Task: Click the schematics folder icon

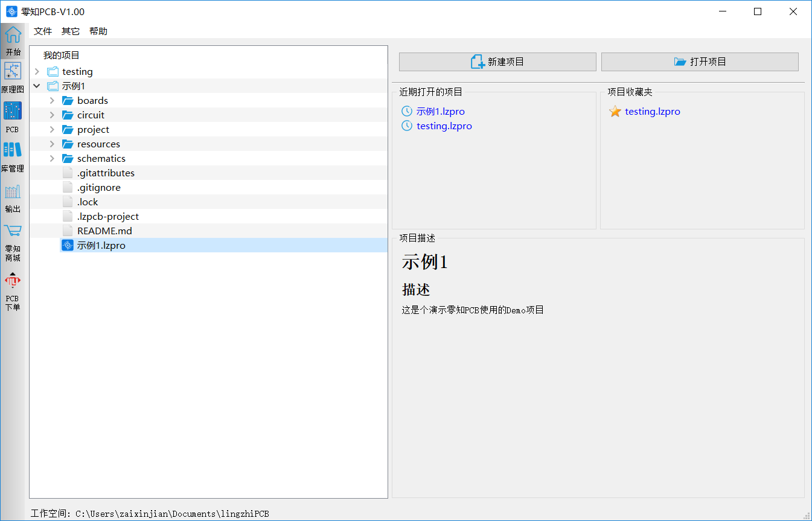Action: (68, 158)
